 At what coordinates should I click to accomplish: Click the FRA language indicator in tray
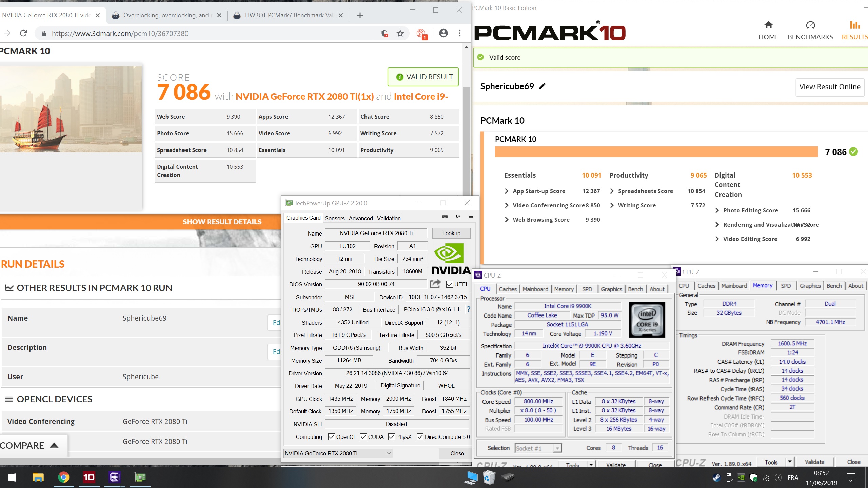793,478
